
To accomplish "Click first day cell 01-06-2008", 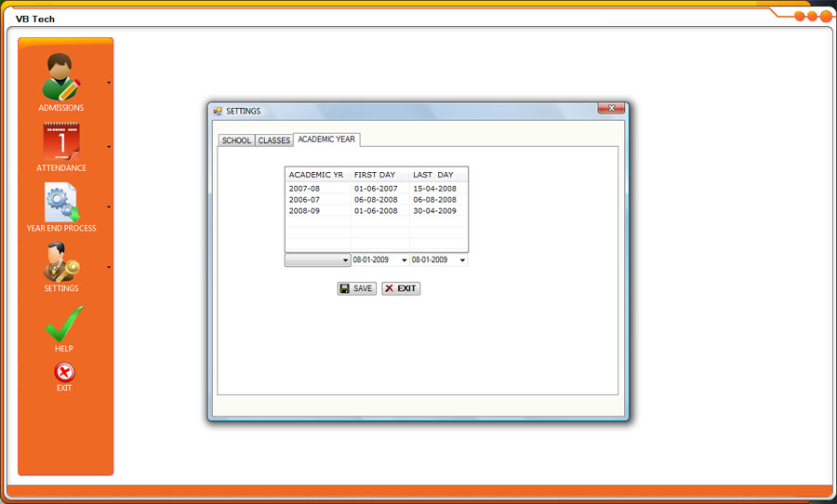I will [x=376, y=211].
